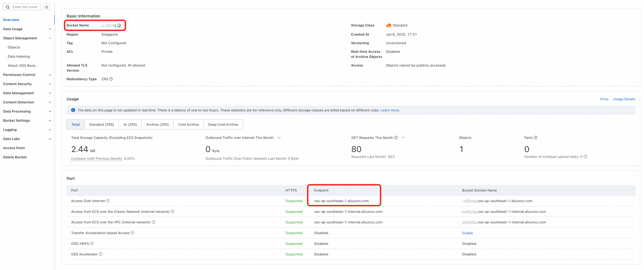644x270 pixels.
Task: Click help icon beside OSS Accelerator
Action: pos(101,254)
